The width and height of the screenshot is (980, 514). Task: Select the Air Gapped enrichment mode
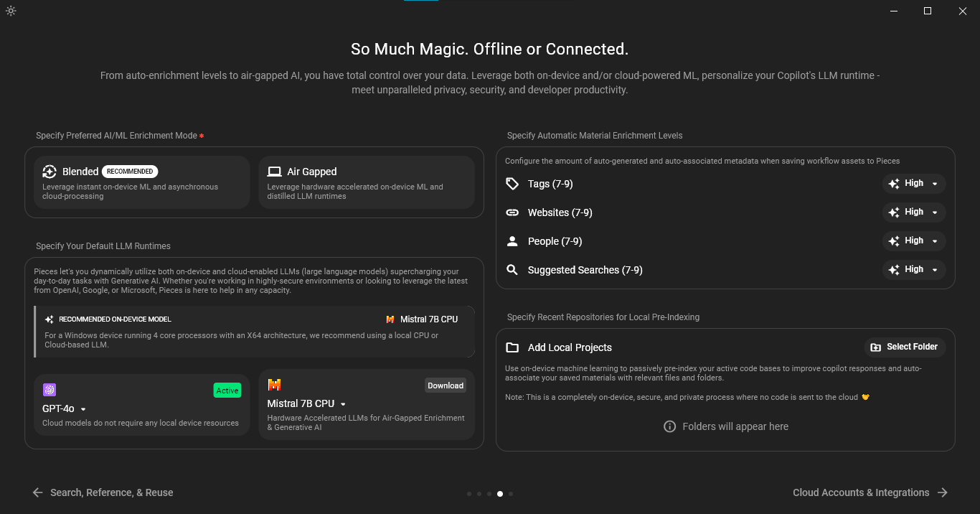(x=367, y=182)
